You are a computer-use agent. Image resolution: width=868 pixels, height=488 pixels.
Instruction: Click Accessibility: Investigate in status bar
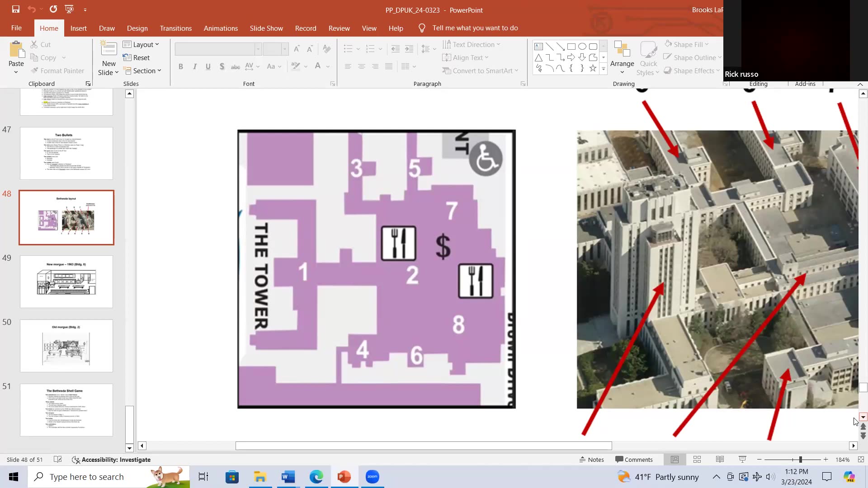(x=111, y=460)
